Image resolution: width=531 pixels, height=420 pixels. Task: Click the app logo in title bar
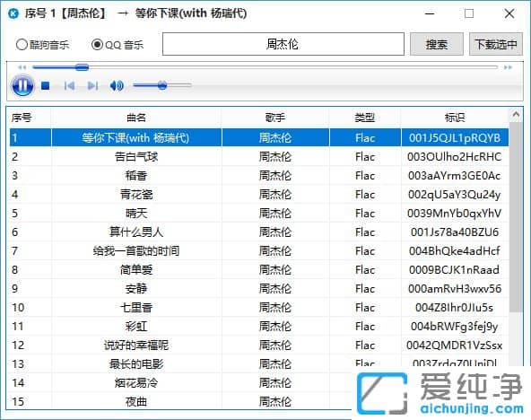tap(13, 13)
